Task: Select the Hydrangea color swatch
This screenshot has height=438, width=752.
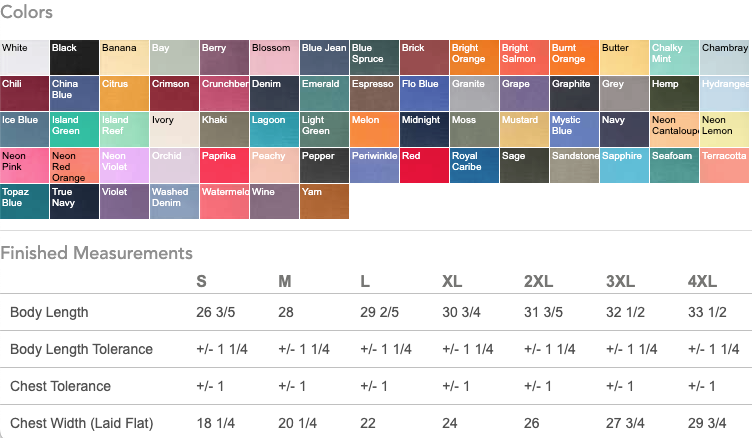Action: pyautogui.click(x=724, y=93)
